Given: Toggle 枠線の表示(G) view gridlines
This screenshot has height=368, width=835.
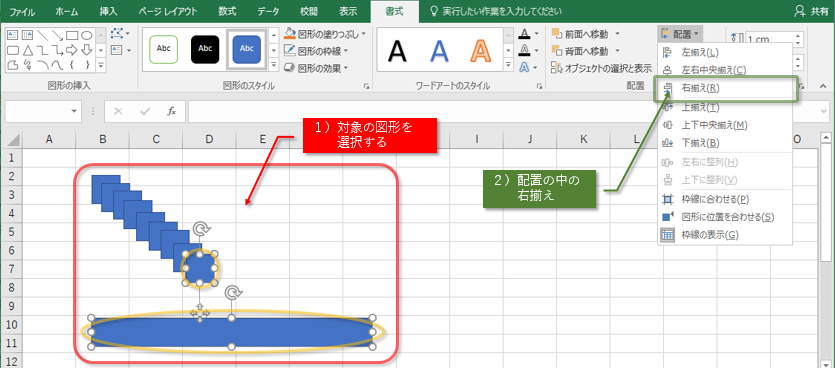Looking at the screenshot, I should tap(725, 235).
